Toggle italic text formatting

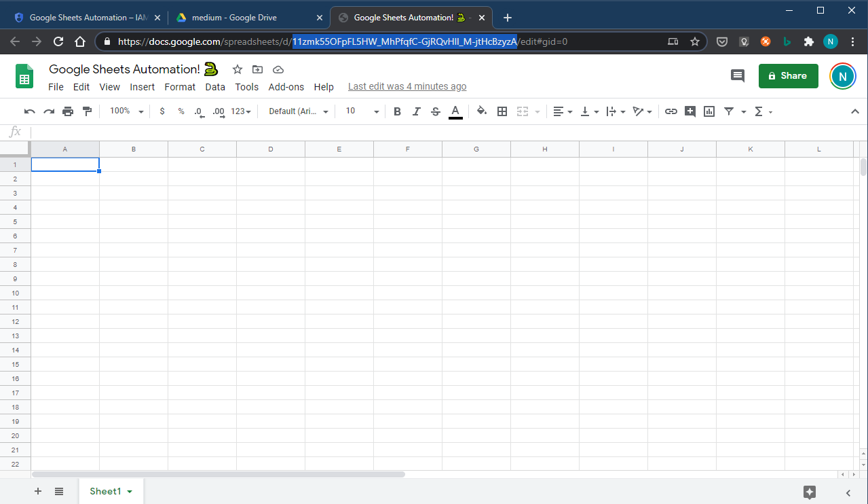coord(417,111)
